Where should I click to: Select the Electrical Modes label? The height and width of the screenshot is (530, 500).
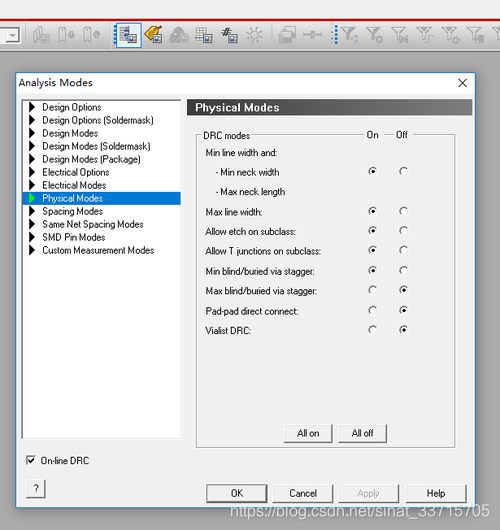pyautogui.click(x=74, y=185)
